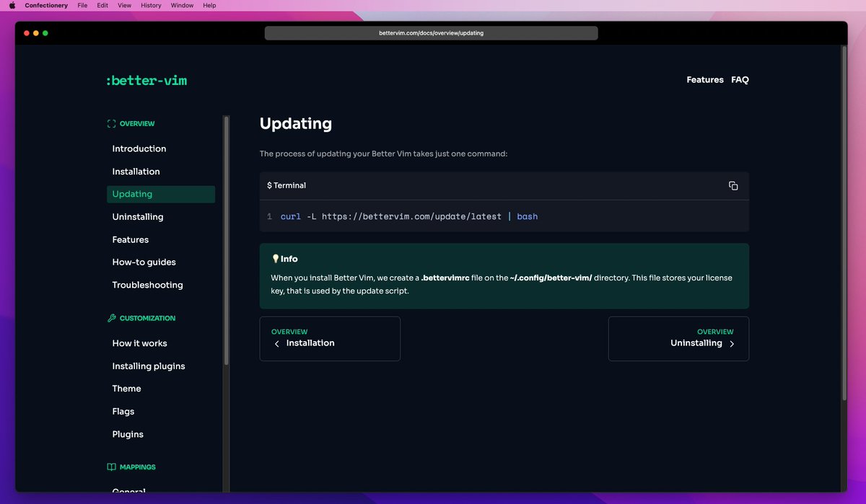The width and height of the screenshot is (866, 504).
Task: Open the Window menu
Action: 182,5
